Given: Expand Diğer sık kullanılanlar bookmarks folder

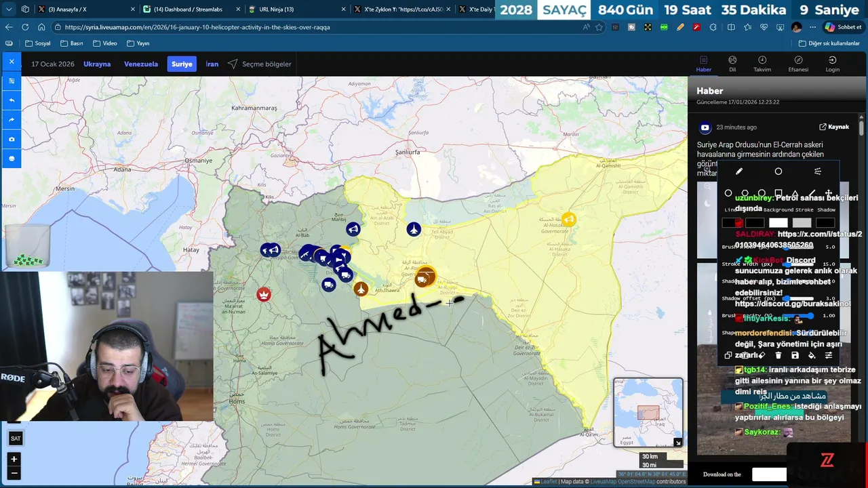Looking at the screenshot, I should 829,43.
